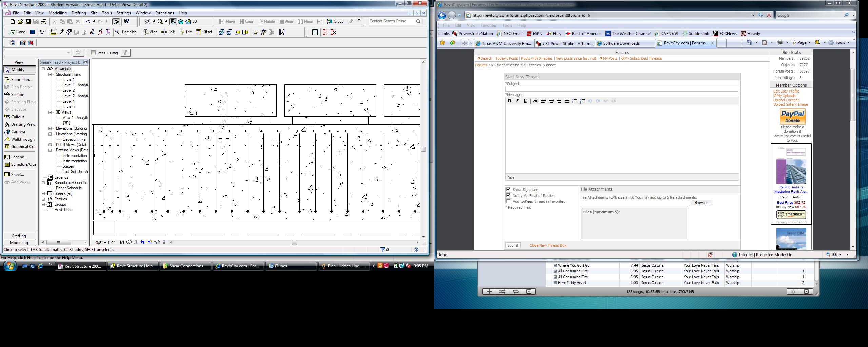Expand the Elevations (Building tree node
This screenshot has height=347, width=868.
pyautogui.click(x=50, y=128)
